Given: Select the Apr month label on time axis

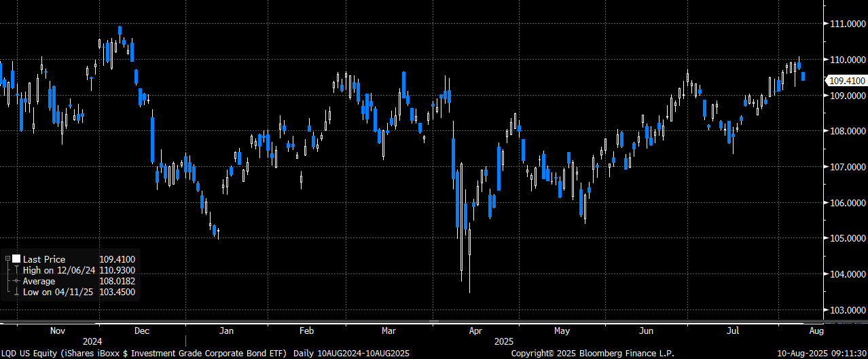Looking at the screenshot, I should click(475, 331).
